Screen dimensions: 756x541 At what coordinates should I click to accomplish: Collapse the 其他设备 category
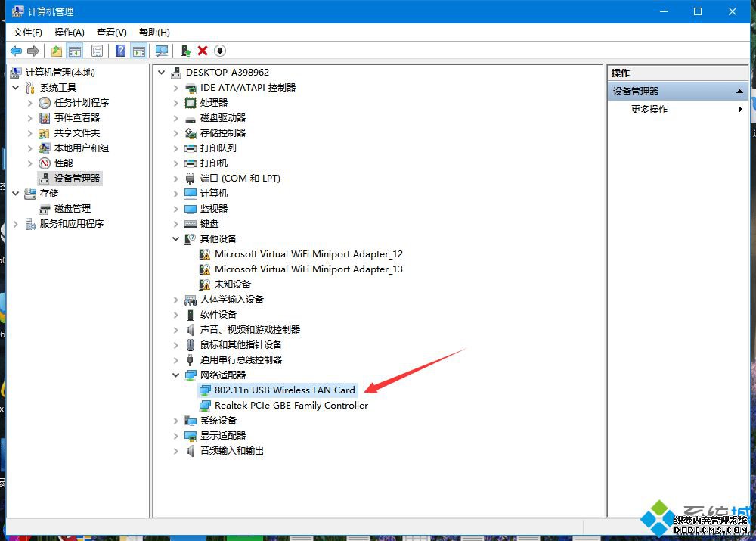(175, 239)
